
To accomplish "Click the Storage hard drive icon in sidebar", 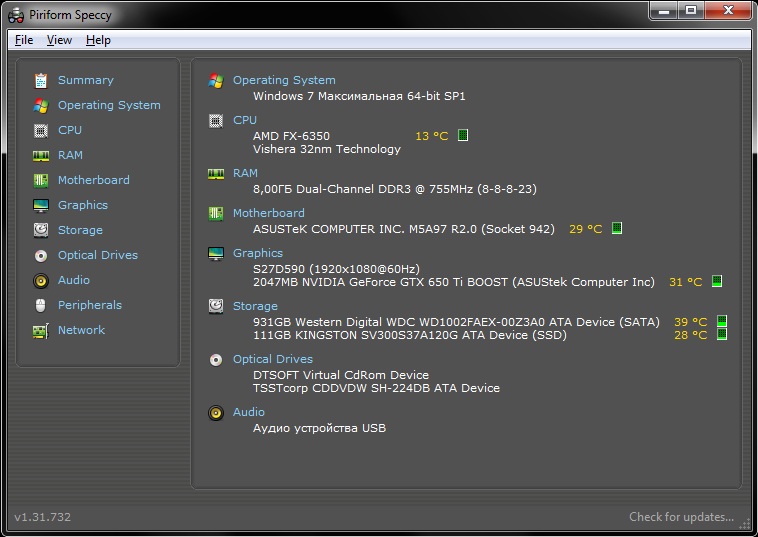I will (x=41, y=231).
